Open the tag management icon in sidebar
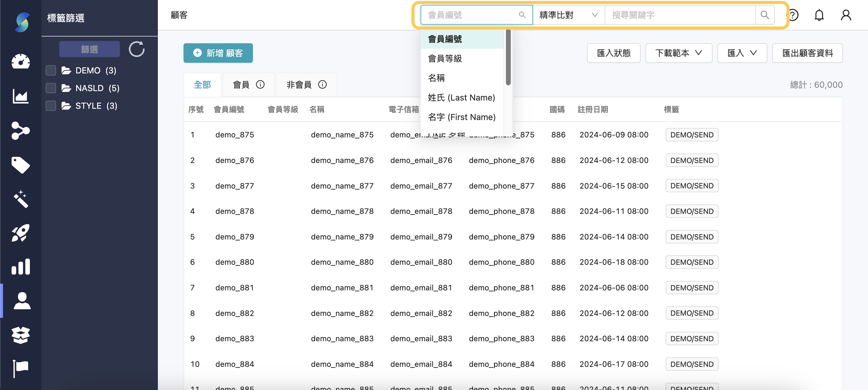This screenshot has height=390, width=868. point(21,165)
